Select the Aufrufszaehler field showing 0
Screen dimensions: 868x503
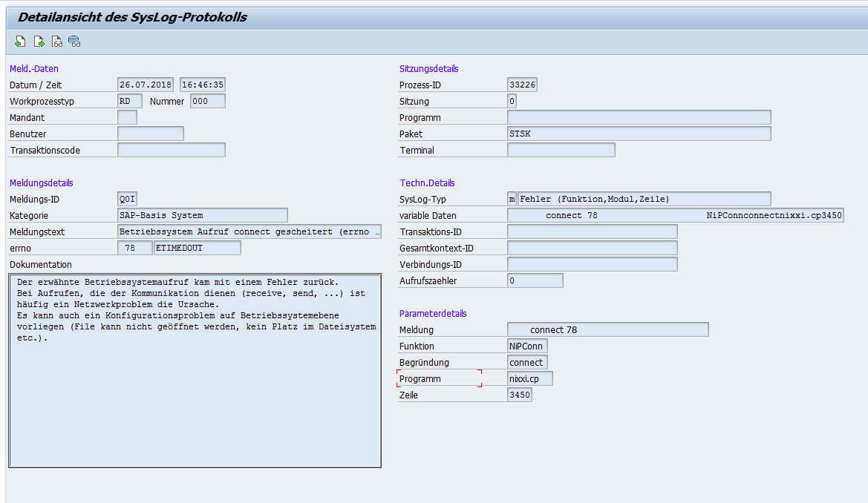point(535,280)
